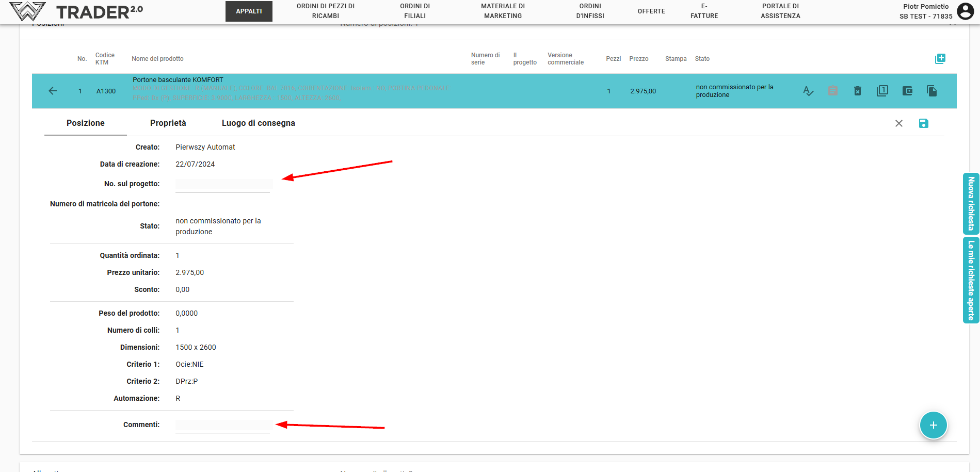Go to Ordini d'infissi in the navigation
The image size is (980, 472).
[590, 11]
